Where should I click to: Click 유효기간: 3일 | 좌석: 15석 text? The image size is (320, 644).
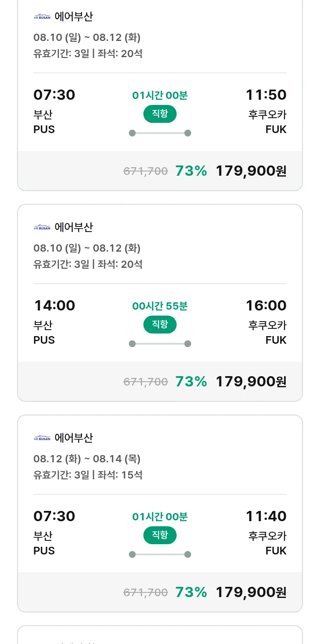click(x=88, y=475)
